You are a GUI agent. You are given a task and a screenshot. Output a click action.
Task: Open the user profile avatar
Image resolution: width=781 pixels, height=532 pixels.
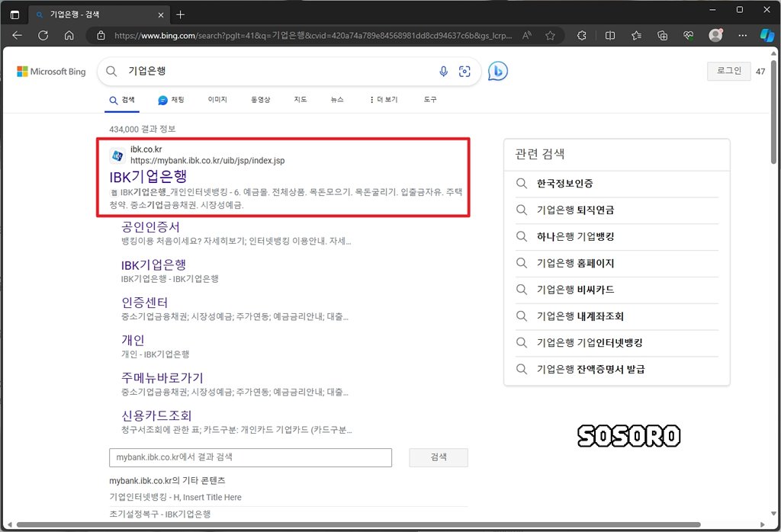[715, 35]
